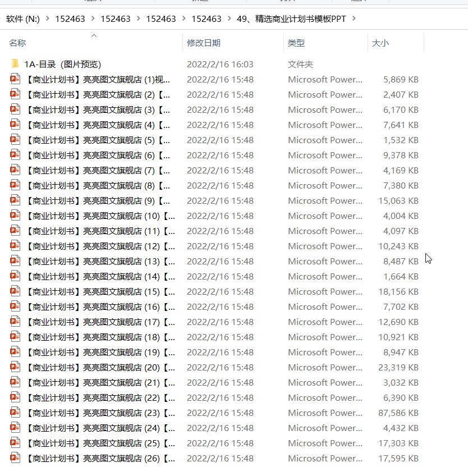Click PowerPoint icon of 亮亮图文旗舰店 (19) file

coord(15,352)
